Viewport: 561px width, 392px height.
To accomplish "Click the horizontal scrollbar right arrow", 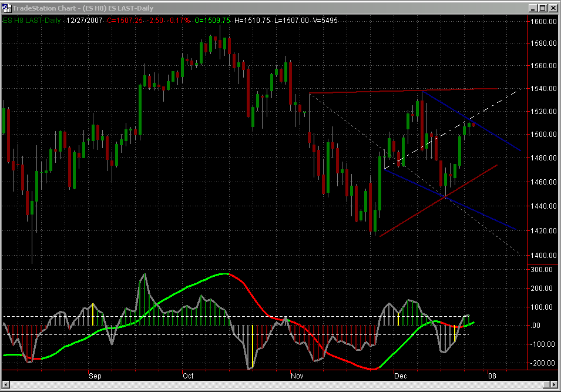I will pyautogui.click(x=554, y=384).
